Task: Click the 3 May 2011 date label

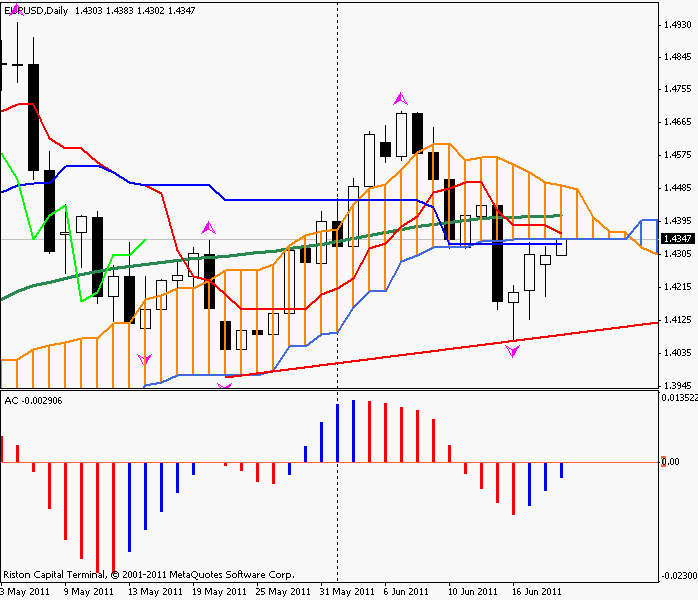Action: 25,592
